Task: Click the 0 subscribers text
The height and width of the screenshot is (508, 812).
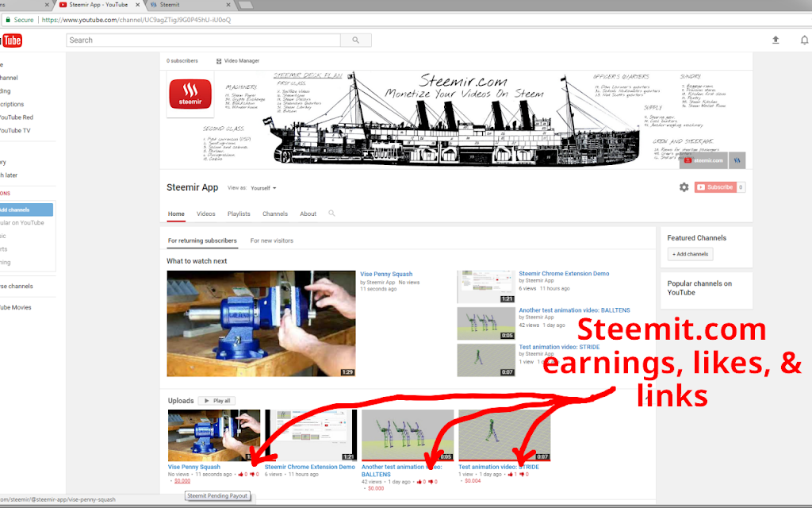Action: (182, 60)
